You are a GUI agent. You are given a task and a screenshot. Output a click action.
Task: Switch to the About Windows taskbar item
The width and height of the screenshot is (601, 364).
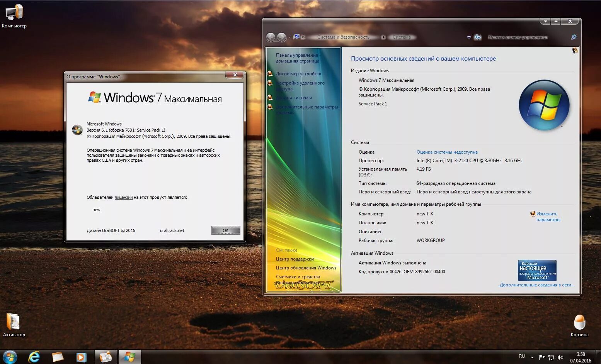coord(129,357)
